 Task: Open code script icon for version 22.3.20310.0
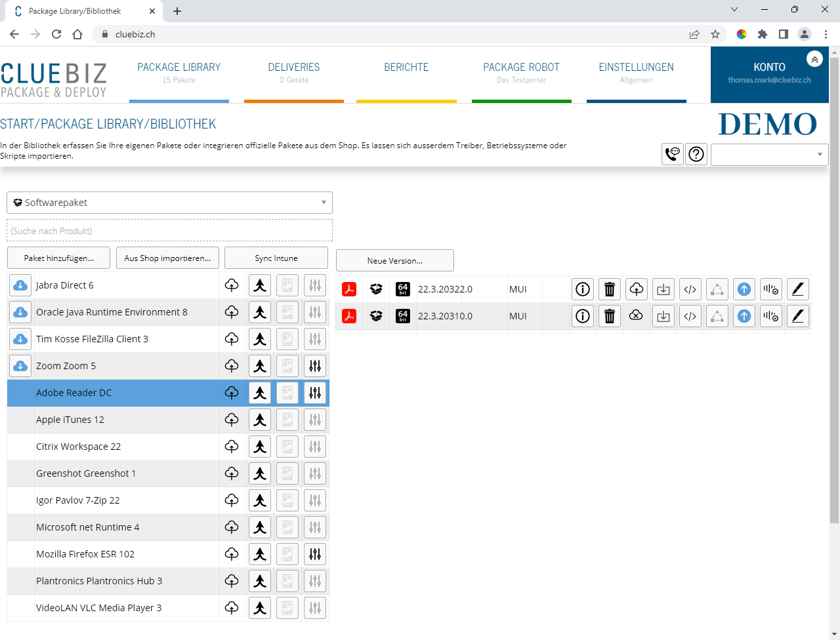pos(690,316)
